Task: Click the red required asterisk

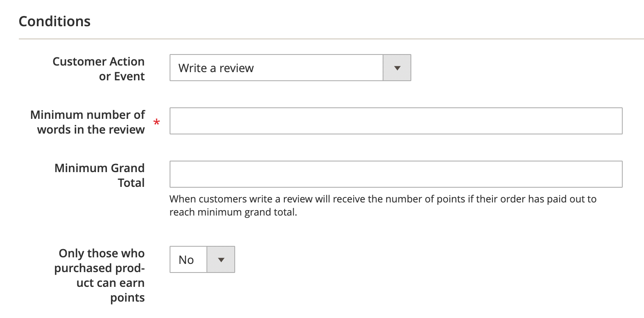Action: (x=156, y=122)
